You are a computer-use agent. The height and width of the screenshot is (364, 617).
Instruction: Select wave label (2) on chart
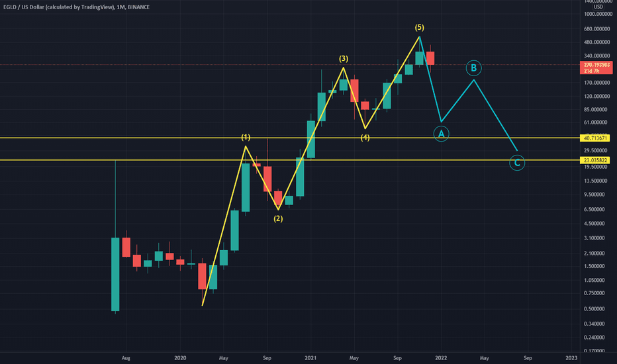point(278,218)
